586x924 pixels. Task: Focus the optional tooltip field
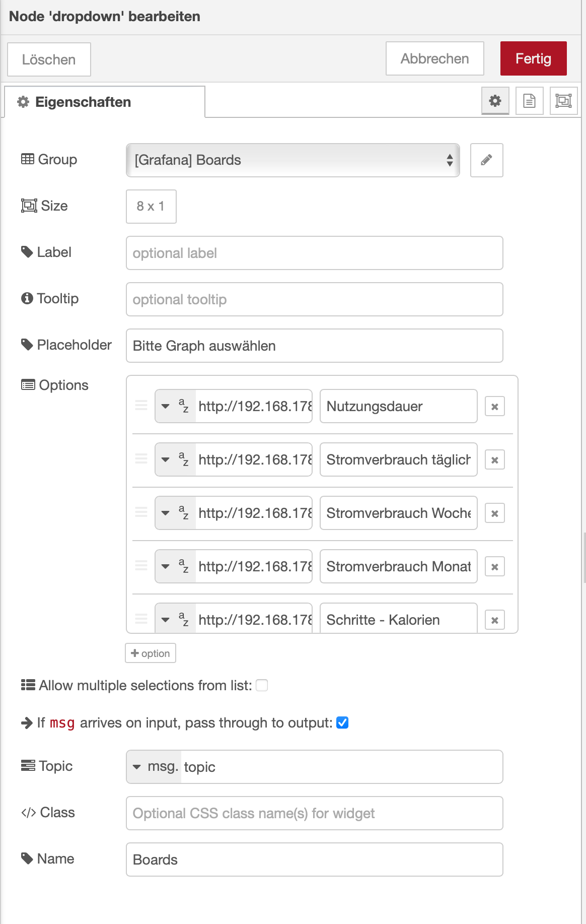pyautogui.click(x=315, y=299)
